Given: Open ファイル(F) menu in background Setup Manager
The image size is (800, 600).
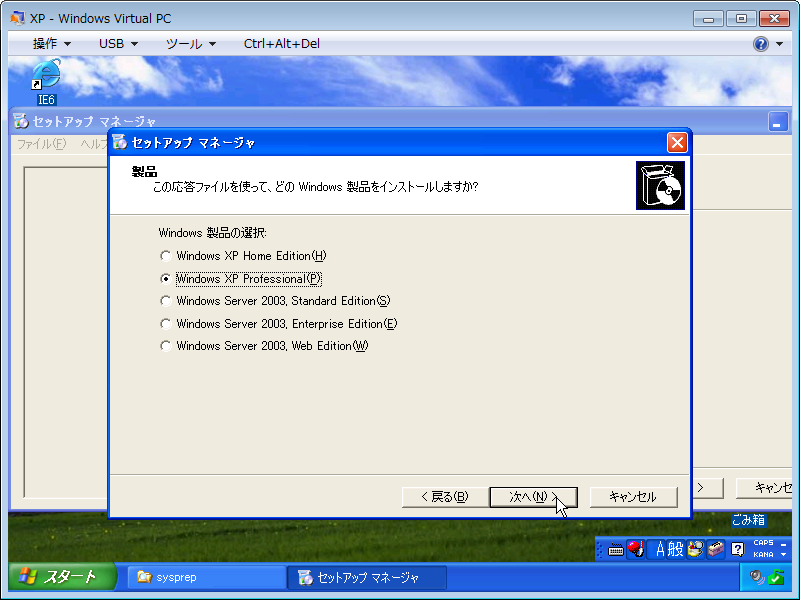Looking at the screenshot, I should 42,144.
